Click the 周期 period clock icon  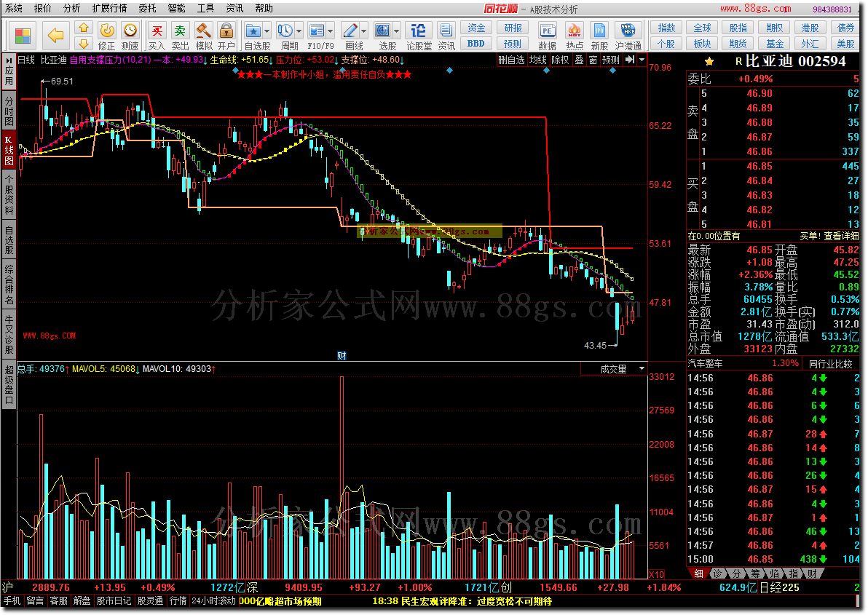[x=285, y=31]
